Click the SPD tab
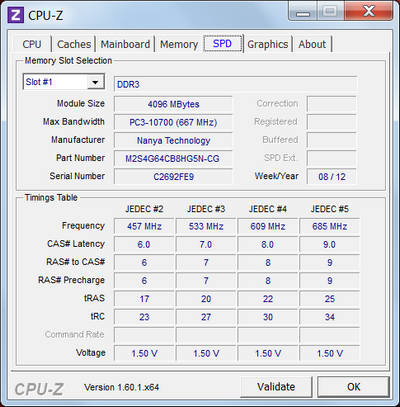The width and height of the screenshot is (400, 407). (x=222, y=43)
